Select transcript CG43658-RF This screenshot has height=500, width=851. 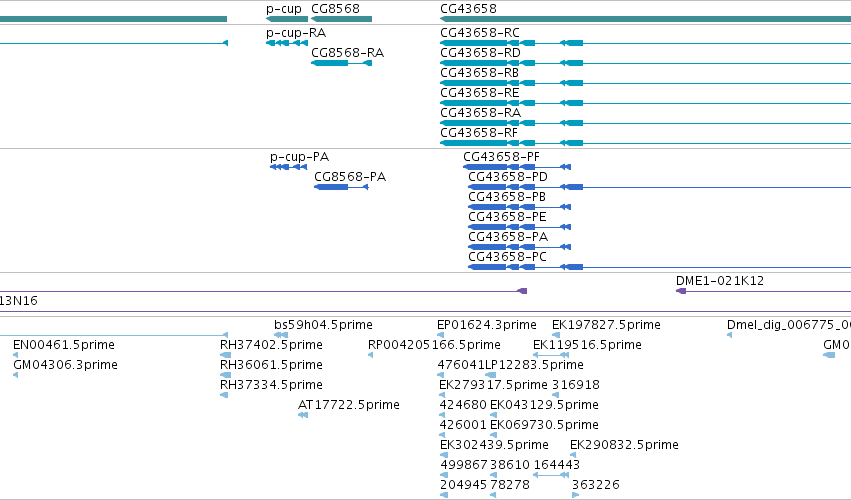[479, 133]
